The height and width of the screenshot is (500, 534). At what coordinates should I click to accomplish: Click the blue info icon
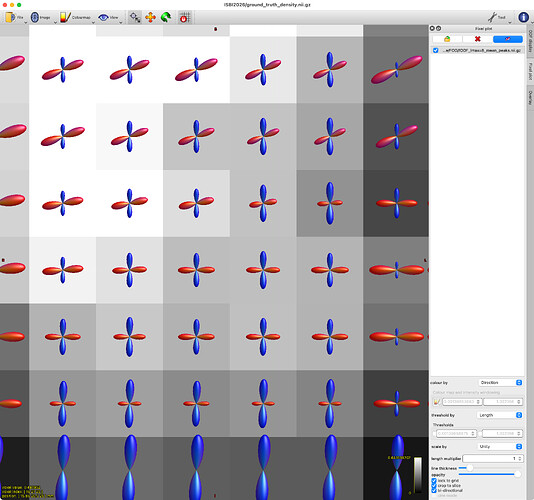523,17
